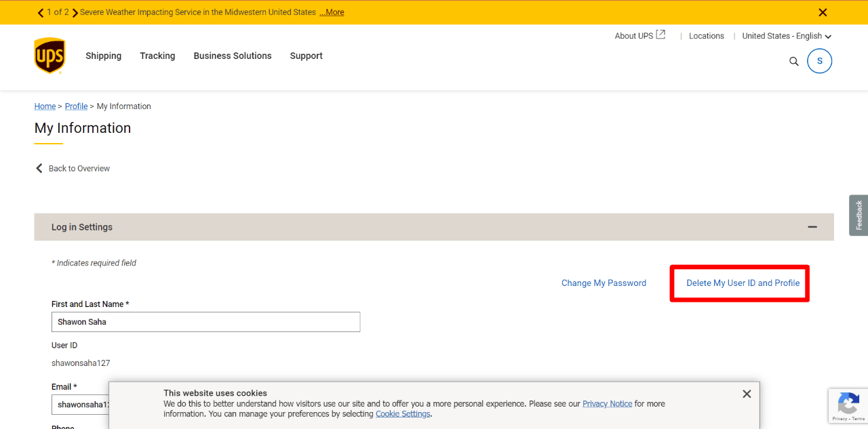Screen dimensions: 868x429
Task: Go to Locations page
Action: (707, 36)
